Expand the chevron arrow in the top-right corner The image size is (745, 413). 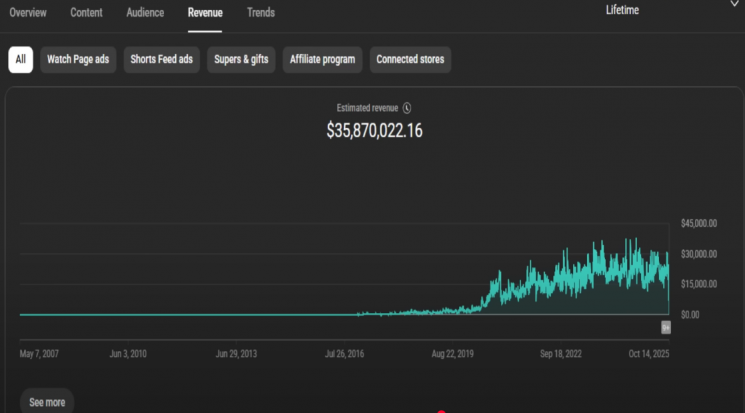tap(736, 4)
